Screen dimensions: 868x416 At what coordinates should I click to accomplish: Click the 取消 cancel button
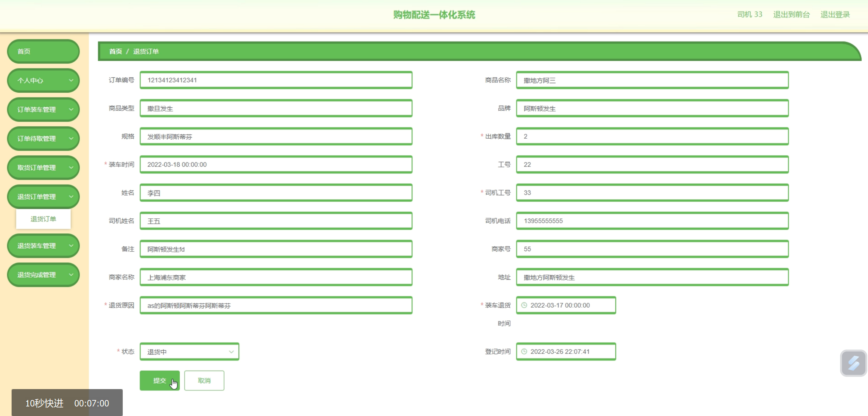(x=204, y=381)
